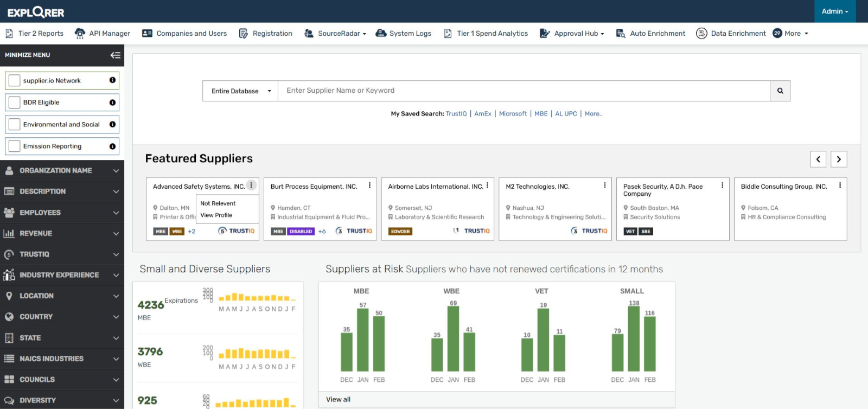Show info for BDR Eligible
The image size is (868, 409).
point(112,103)
